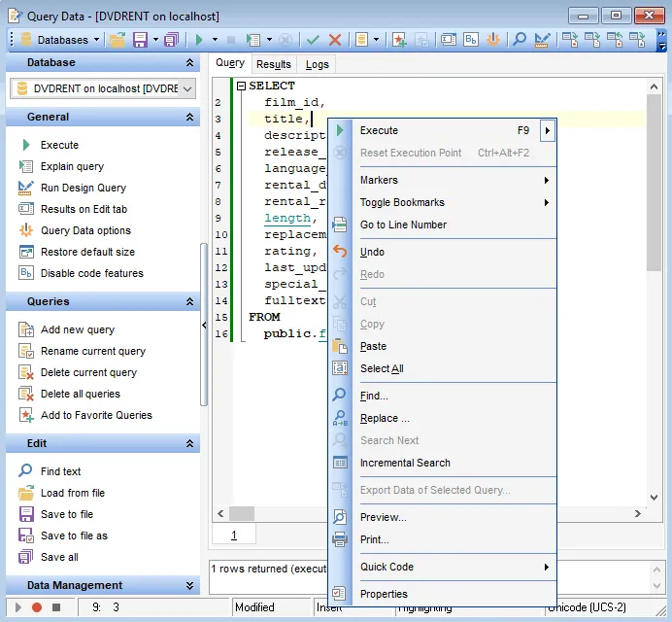Open Incremental Search from context menu

tap(405, 463)
